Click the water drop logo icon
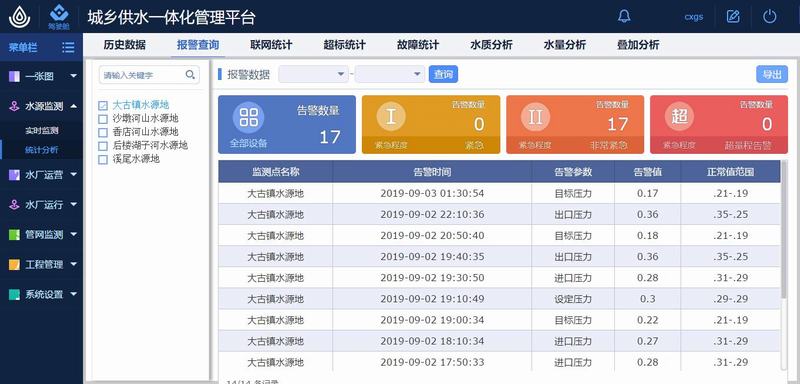Image resolution: width=800 pixels, height=384 pixels. pos(19,16)
